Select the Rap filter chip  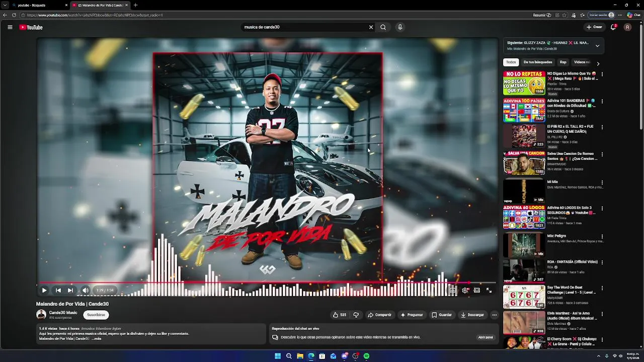563,62
